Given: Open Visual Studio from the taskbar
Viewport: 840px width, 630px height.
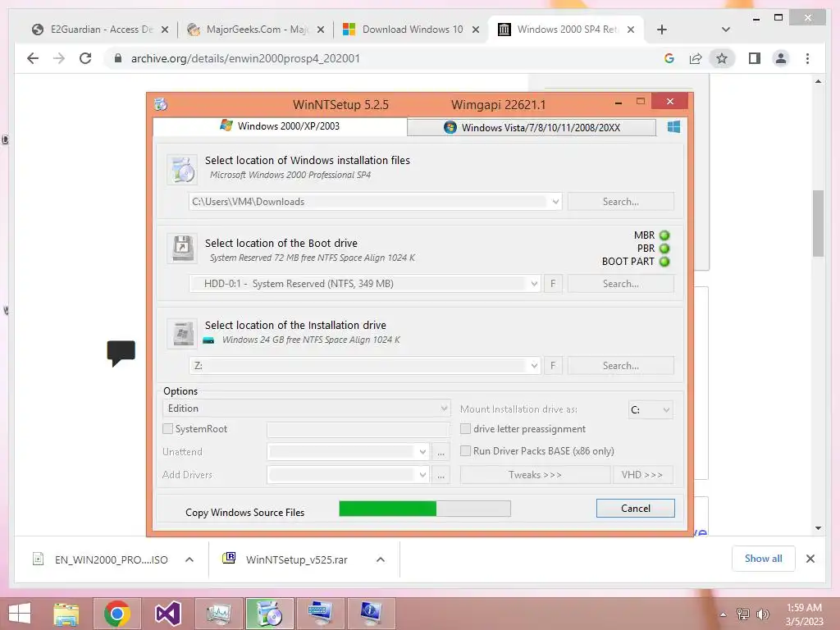Looking at the screenshot, I should [x=167, y=614].
